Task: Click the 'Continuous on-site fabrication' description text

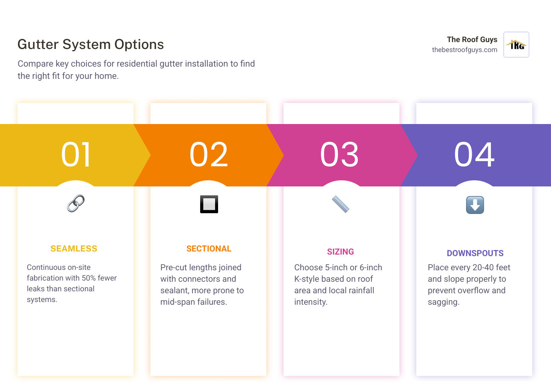Action: click(x=72, y=283)
